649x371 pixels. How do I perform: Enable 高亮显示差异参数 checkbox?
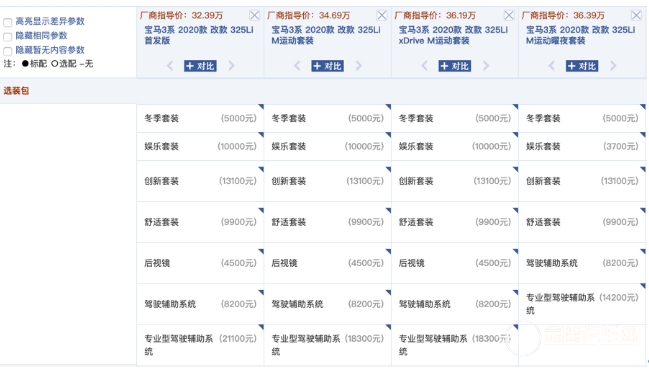point(7,22)
